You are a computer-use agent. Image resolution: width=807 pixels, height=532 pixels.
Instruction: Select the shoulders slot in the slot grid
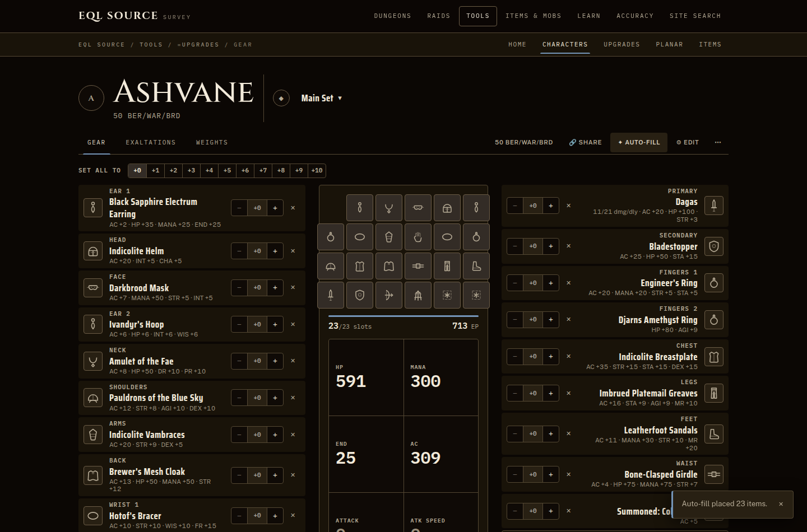[x=331, y=267]
